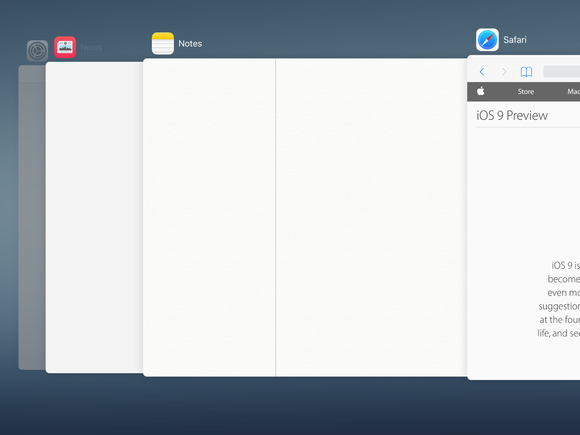Open the Safari app card
Viewport: 580px width, 435px height.
[x=523, y=218]
